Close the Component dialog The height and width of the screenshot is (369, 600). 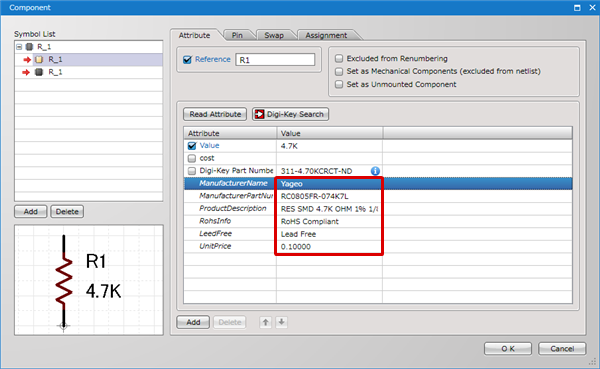(x=592, y=8)
